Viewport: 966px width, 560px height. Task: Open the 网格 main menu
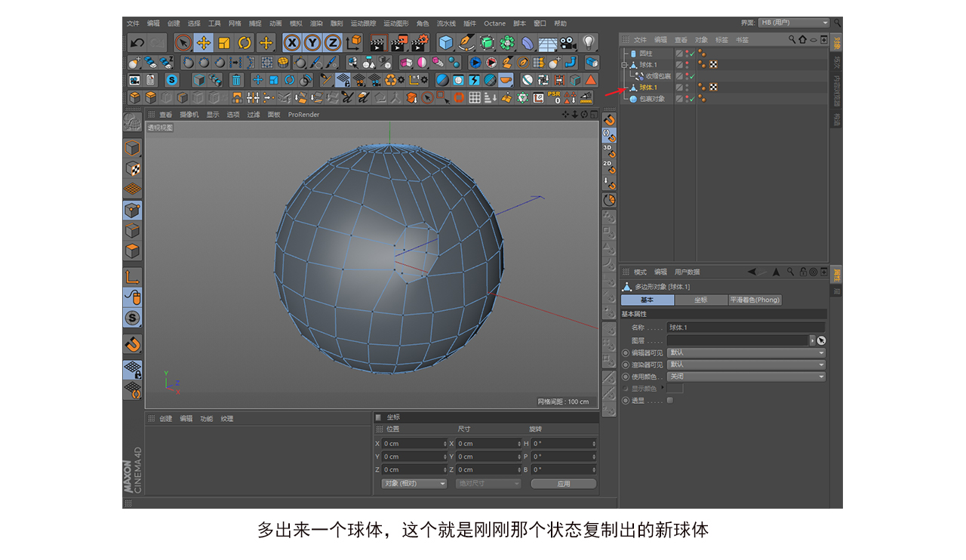point(235,23)
